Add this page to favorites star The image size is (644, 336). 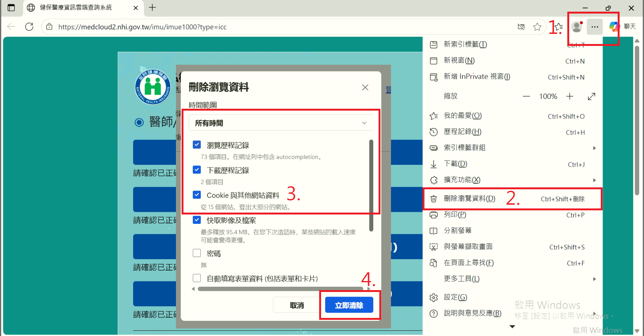tap(537, 27)
